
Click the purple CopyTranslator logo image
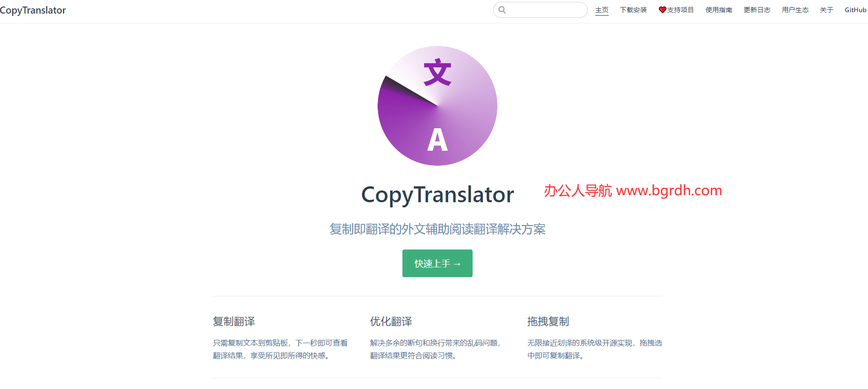tap(438, 106)
